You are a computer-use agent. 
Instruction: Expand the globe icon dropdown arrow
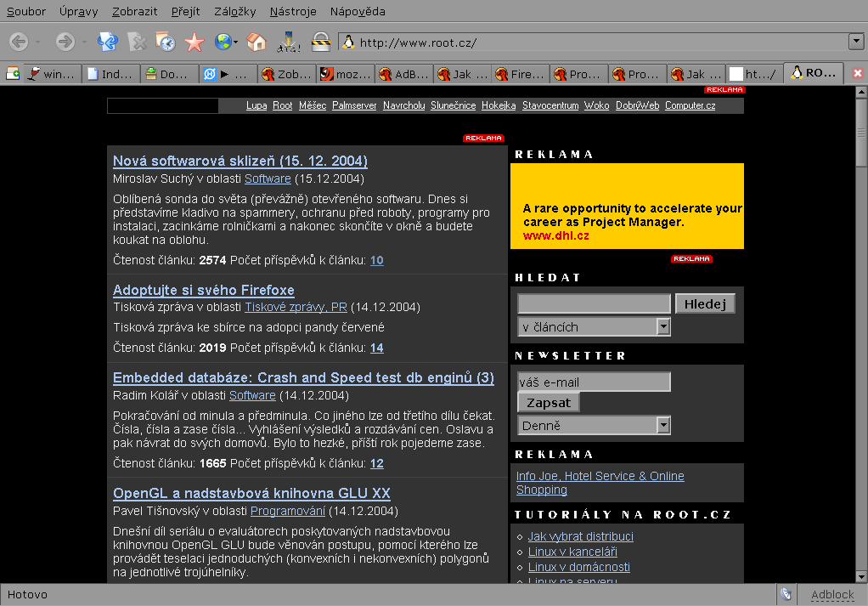coord(236,42)
